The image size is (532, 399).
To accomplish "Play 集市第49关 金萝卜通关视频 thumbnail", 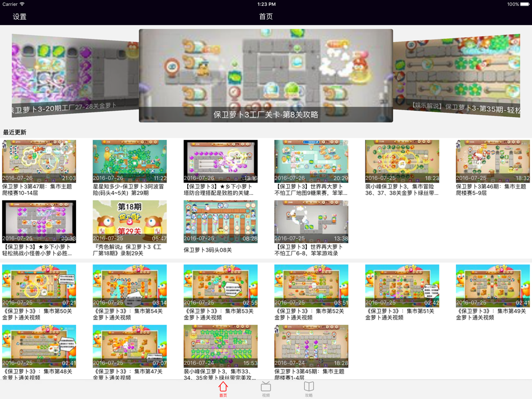I will tap(493, 286).
